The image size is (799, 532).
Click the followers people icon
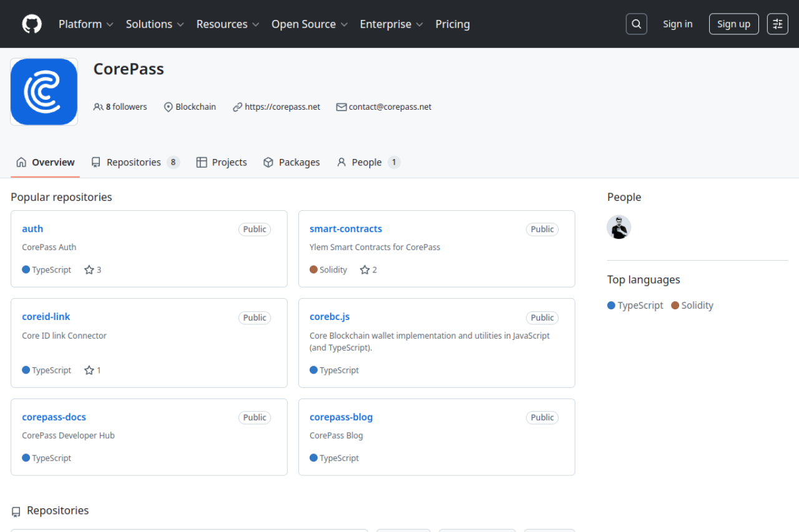98,107
